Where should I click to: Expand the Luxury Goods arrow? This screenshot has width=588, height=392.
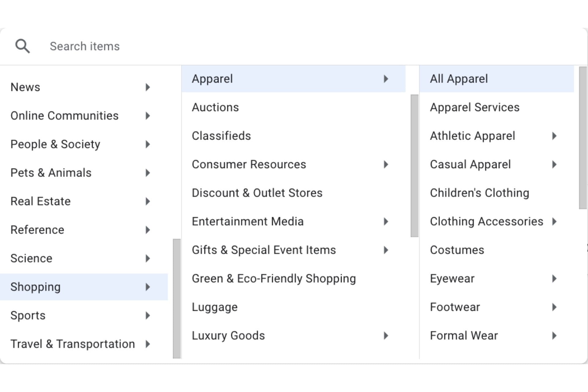[386, 336]
